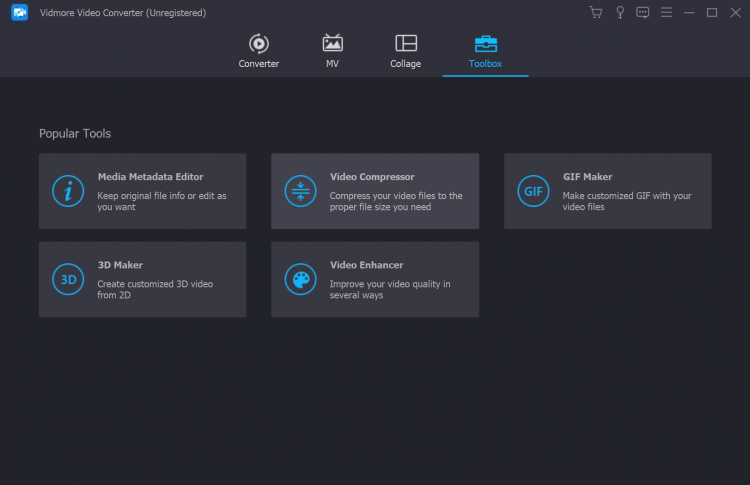Click the Media Metadata Editor info icon
Viewport: 750px width, 485px height.
point(68,191)
